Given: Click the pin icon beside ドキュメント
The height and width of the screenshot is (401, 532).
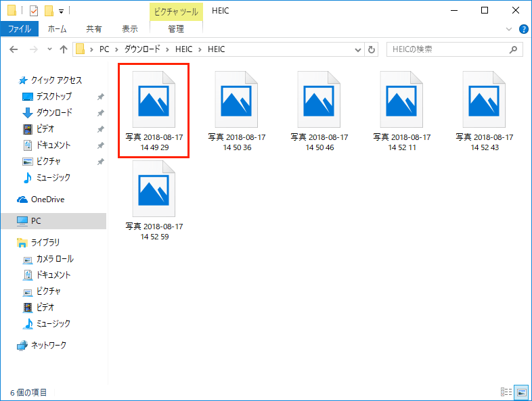Looking at the screenshot, I should (100, 145).
